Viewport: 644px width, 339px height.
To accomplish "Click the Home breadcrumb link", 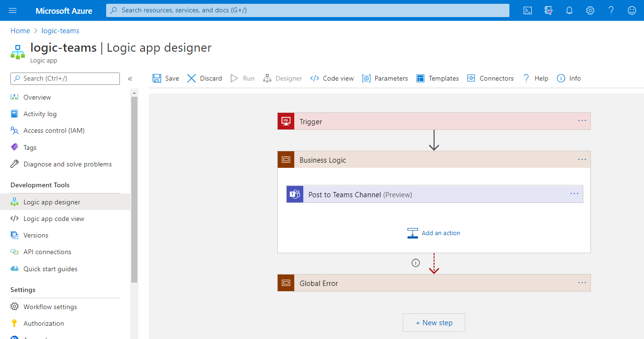I will pyautogui.click(x=20, y=31).
